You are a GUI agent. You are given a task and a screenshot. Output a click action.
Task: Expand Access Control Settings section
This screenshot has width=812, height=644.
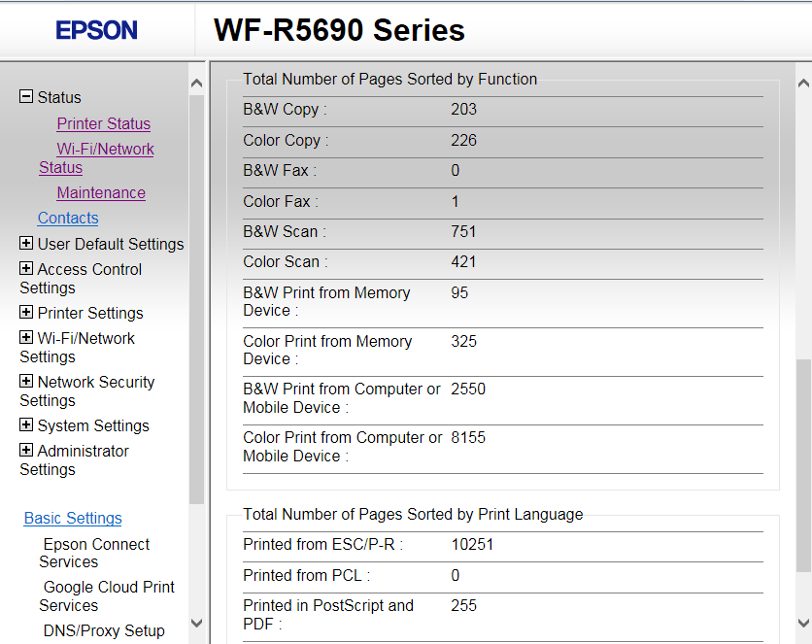pos(26,269)
